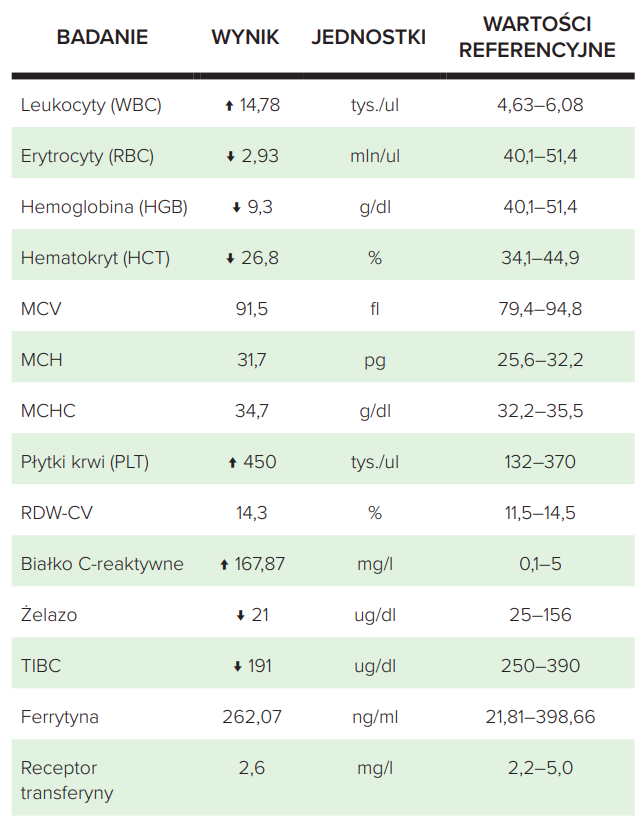The image size is (643, 828).
Task: Click the WARTOŚCI REFERENCYJNE header
Action: point(535,37)
